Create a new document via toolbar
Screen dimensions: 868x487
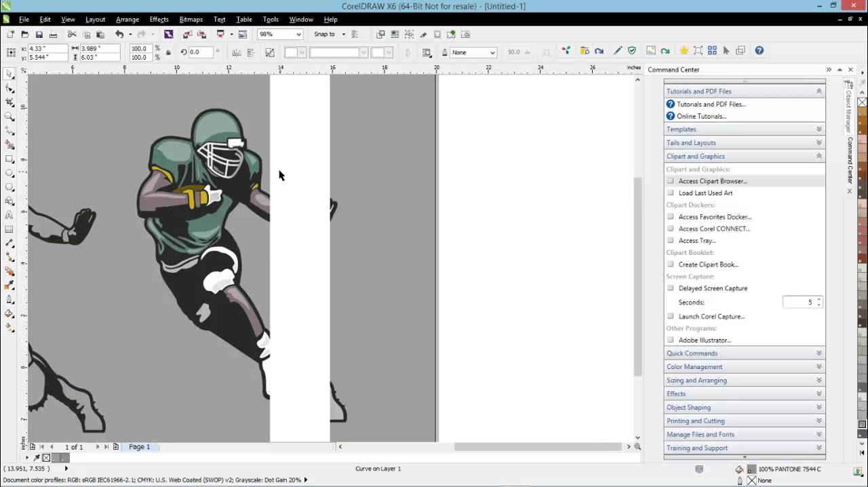[10, 34]
